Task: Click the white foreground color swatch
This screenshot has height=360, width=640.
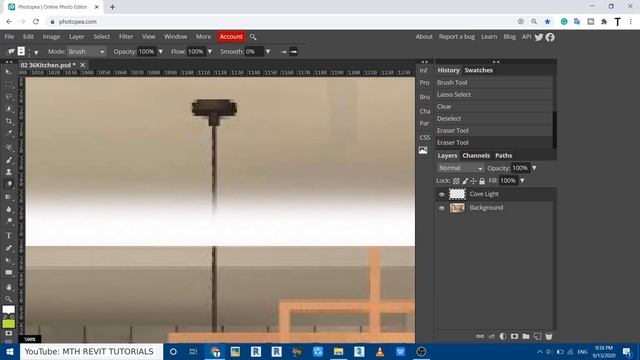Action: (8, 310)
